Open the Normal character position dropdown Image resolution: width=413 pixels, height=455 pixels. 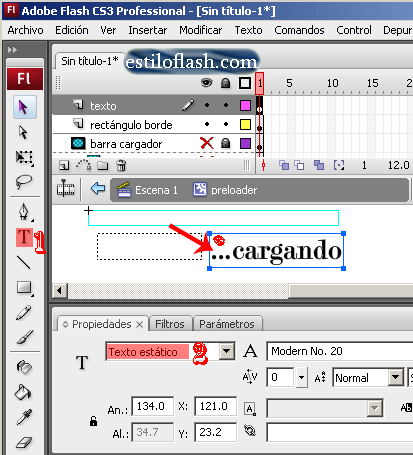pos(396,377)
